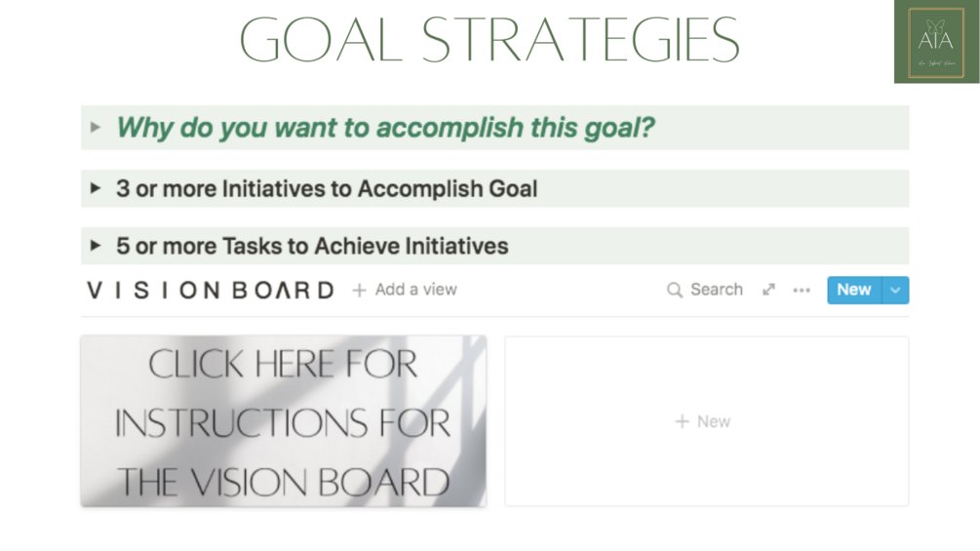Click the "New" text in the empty gallery card
980x551 pixels.
tap(714, 421)
